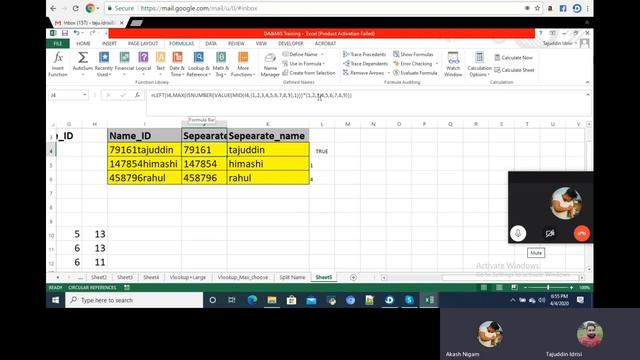The image size is (640, 360).
Task: Select cell containing 79161tajuddin
Action: pyautogui.click(x=144, y=150)
